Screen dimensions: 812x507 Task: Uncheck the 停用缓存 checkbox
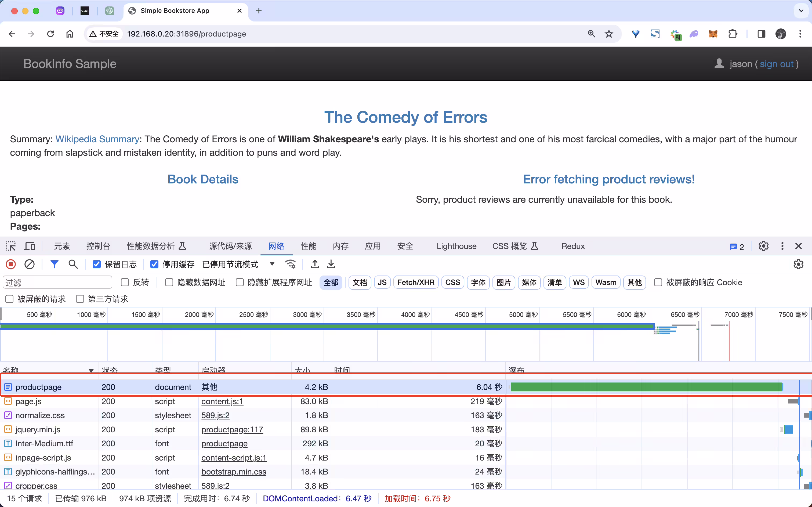coord(154,265)
